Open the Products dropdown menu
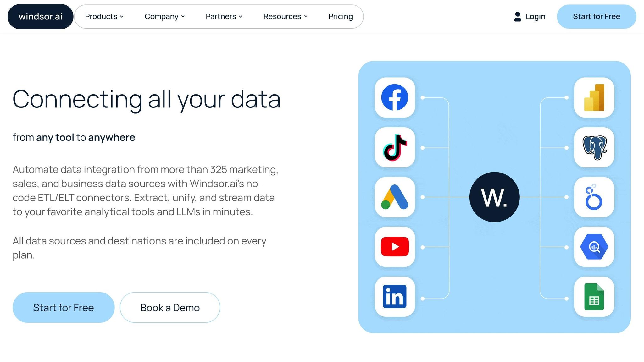 104,16
